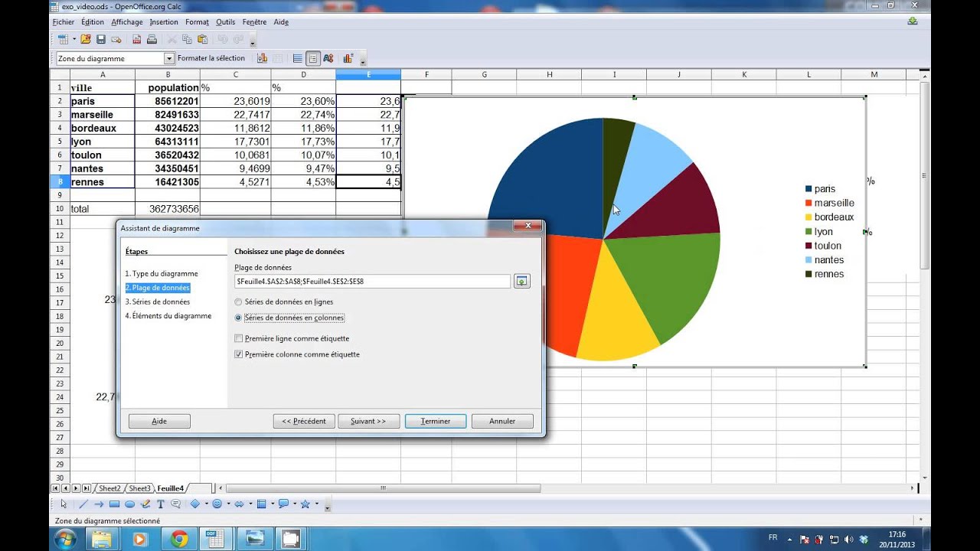Select the Ellipse drawing tool
Image resolution: width=980 pixels, height=551 pixels.
tap(129, 504)
